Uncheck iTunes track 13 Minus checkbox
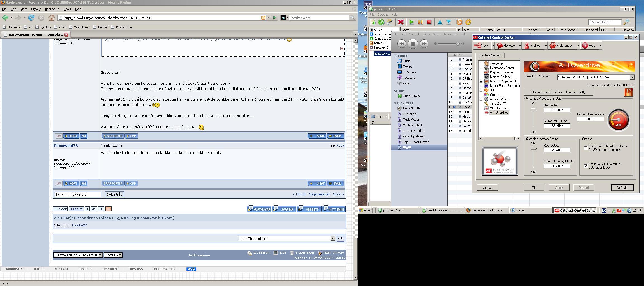Viewport: 644px width, 286px height. coord(460,116)
